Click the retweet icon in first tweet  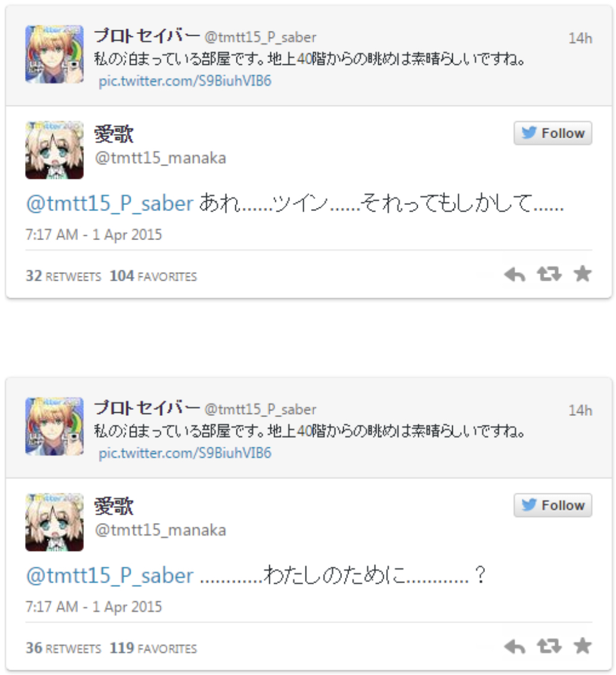pos(549,274)
